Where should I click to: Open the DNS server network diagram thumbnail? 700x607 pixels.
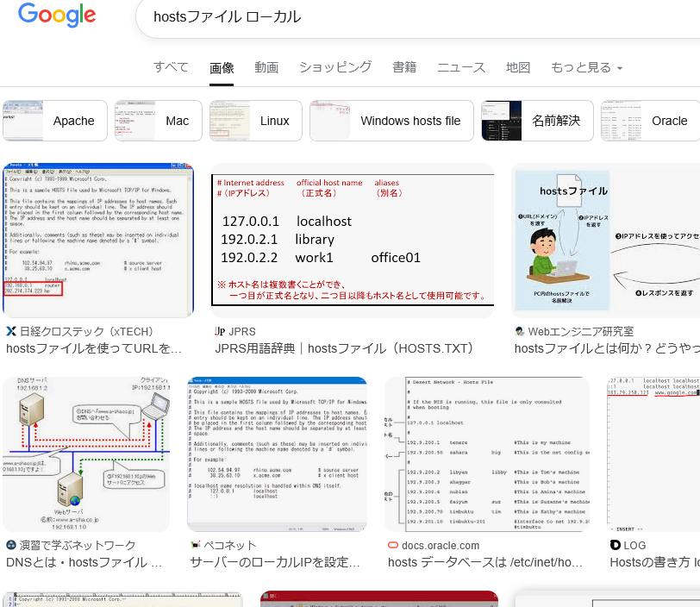point(86,454)
